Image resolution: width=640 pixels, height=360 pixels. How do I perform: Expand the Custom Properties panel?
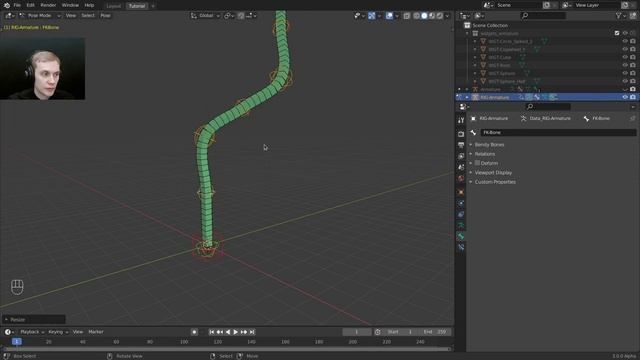495,182
